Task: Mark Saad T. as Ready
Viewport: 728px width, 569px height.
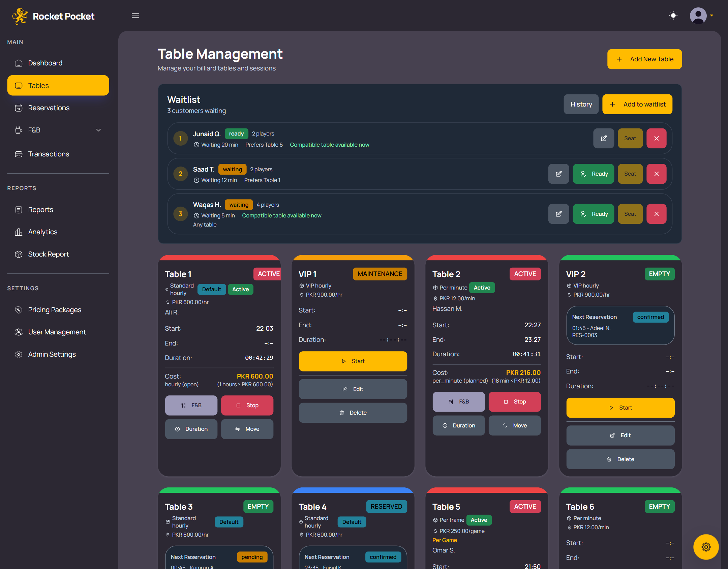Action: (593, 174)
